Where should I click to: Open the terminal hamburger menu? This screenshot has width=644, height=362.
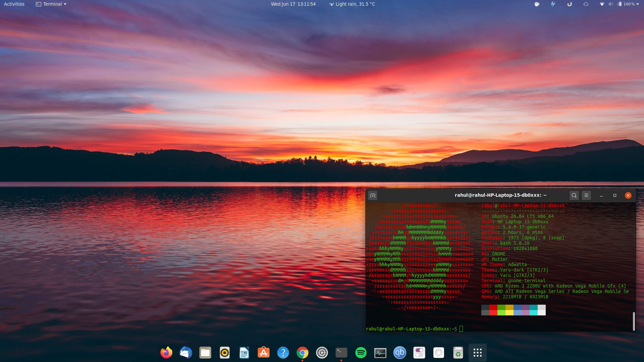point(586,195)
